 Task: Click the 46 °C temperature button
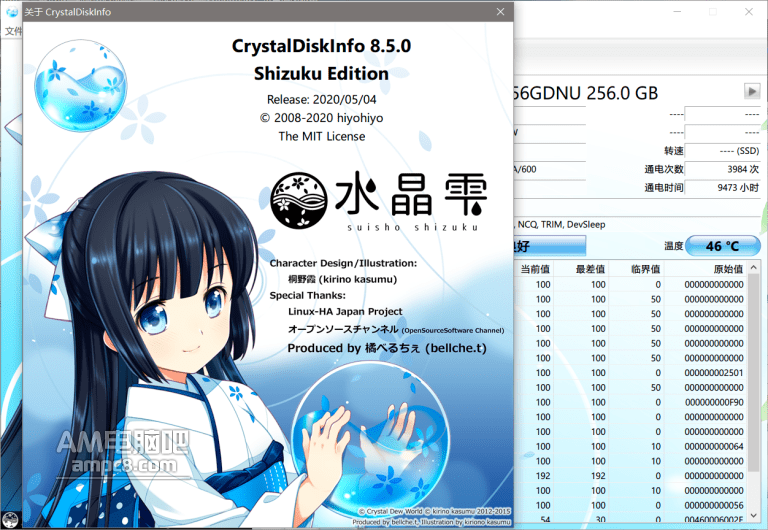722,246
